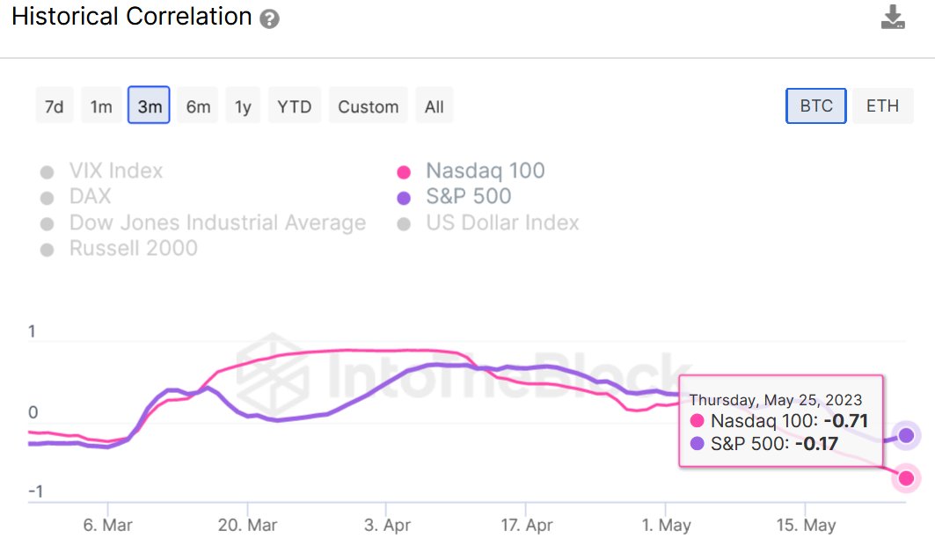Choose the YTD time range
This screenshot has width=935, height=560.
pos(295,106)
